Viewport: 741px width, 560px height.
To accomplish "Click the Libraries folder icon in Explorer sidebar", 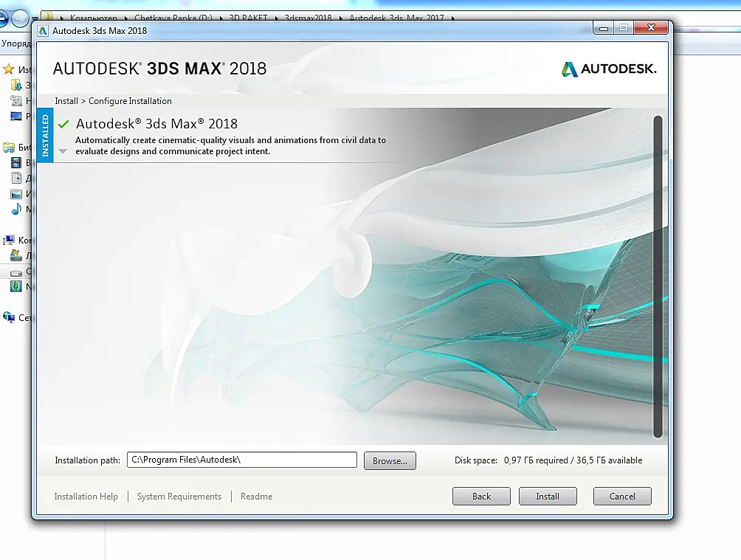I will pos(9,148).
